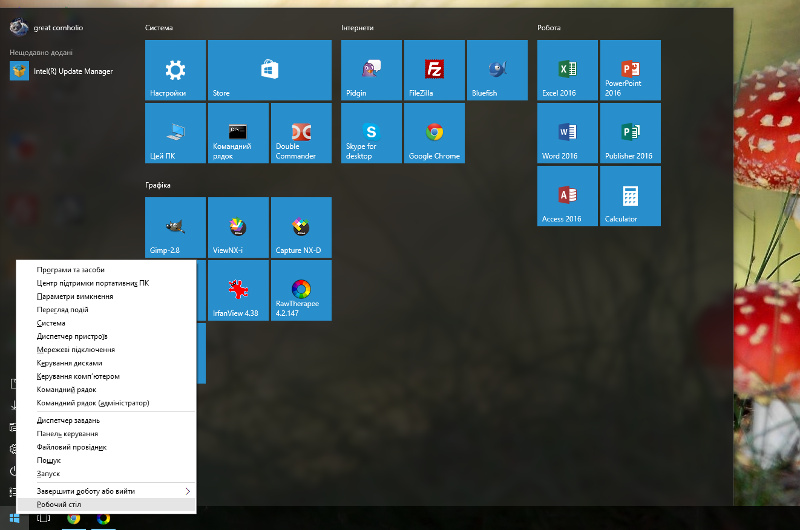Open the Настройки settings tile
Screen dimensions: 800x530
coord(176,70)
